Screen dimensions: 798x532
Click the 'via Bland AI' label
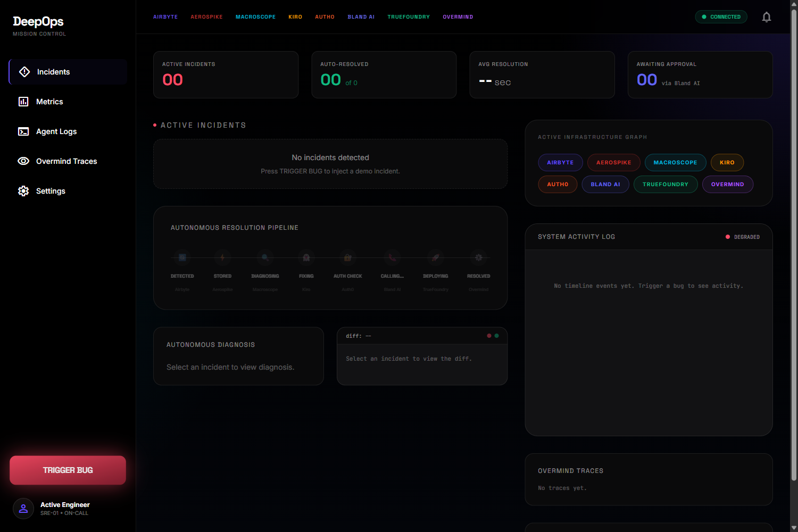point(681,84)
